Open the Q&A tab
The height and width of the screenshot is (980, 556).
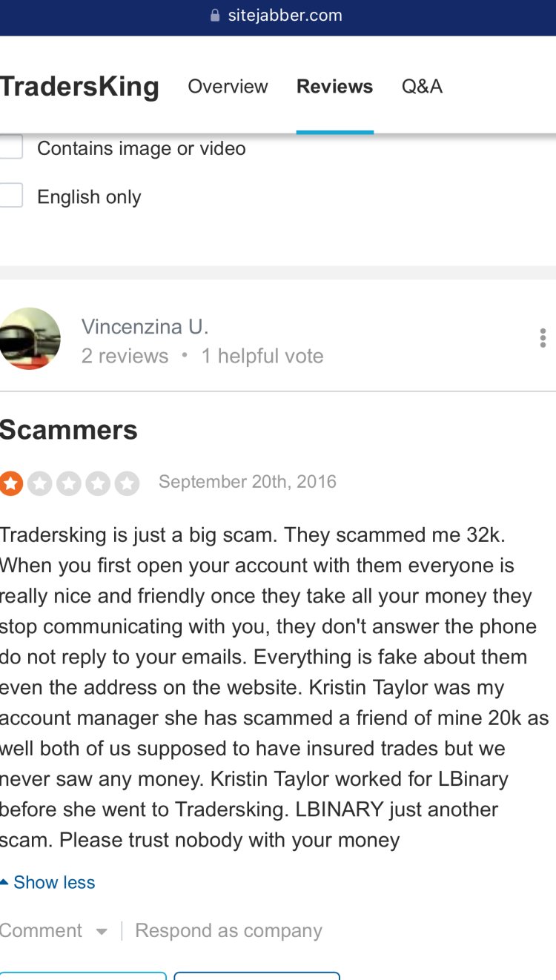pyautogui.click(x=422, y=87)
